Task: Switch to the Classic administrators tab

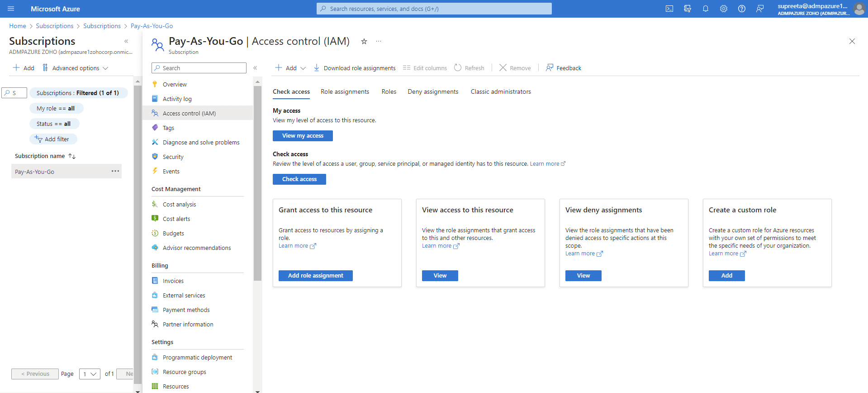Action: click(x=501, y=91)
